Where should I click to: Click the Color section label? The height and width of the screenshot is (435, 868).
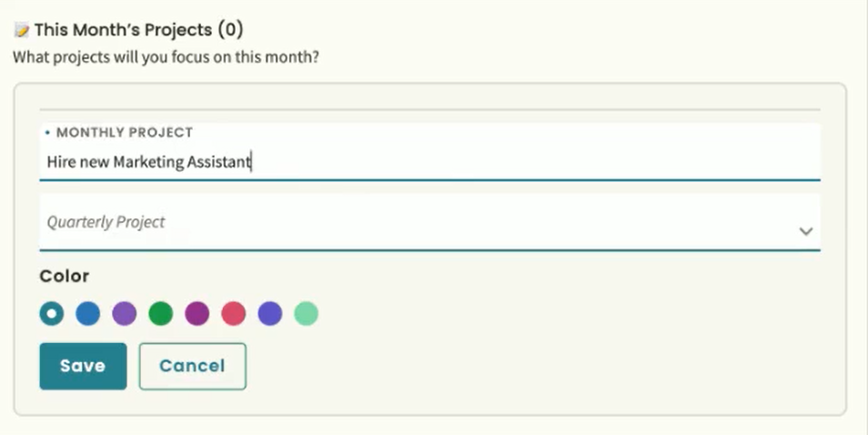click(x=65, y=276)
